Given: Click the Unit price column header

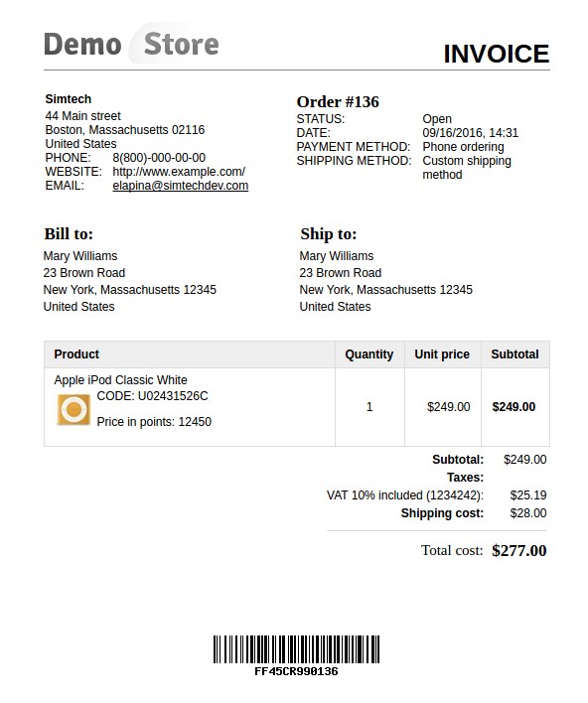Looking at the screenshot, I should [442, 354].
